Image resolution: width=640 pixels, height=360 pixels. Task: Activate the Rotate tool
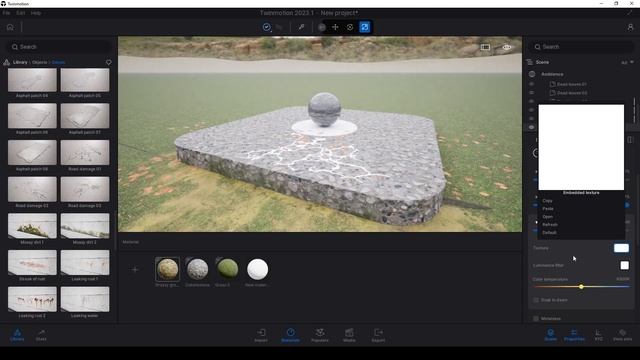click(350, 27)
